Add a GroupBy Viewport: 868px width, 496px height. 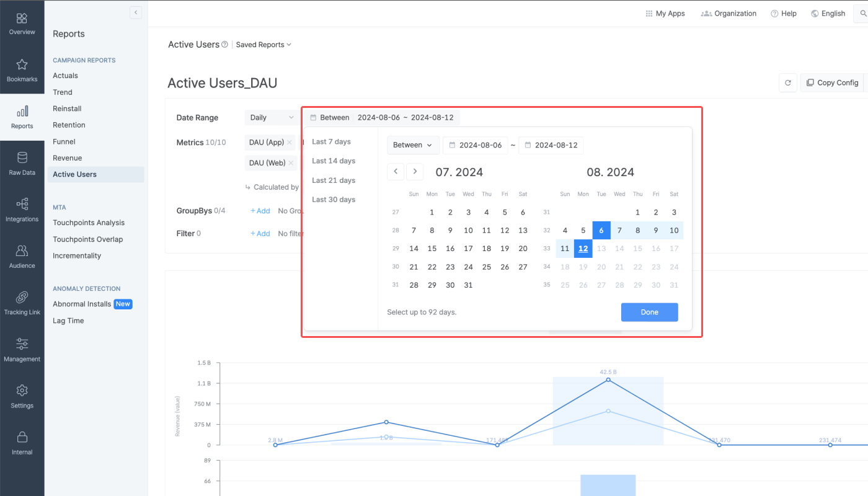260,211
